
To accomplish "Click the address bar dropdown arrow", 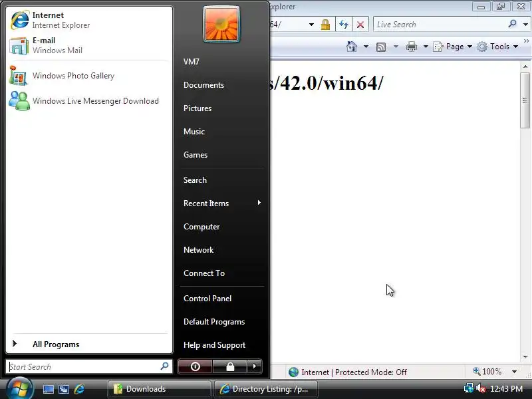I will point(311,25).
